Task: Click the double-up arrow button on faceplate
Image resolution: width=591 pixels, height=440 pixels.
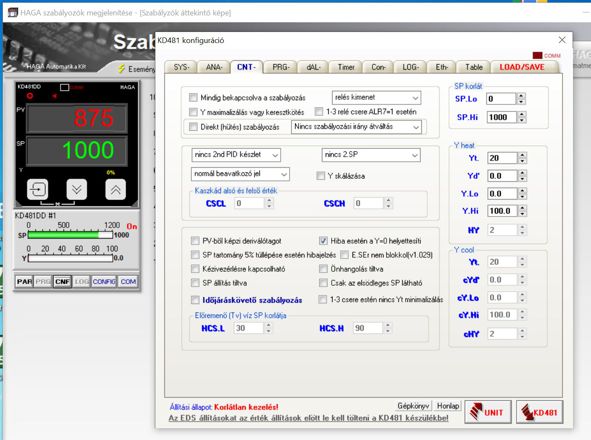Action: pos(115,189)
